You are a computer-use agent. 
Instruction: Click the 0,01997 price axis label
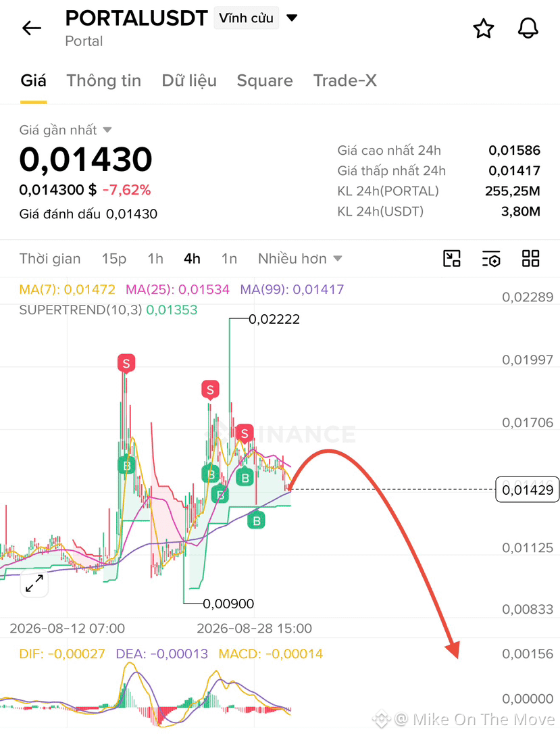tap(528, 360)
